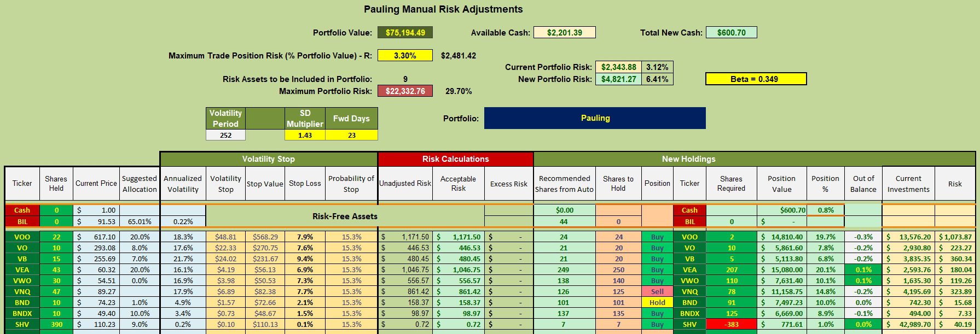
Task: Select VEA shares required 207
Action: tap(732, 270)
